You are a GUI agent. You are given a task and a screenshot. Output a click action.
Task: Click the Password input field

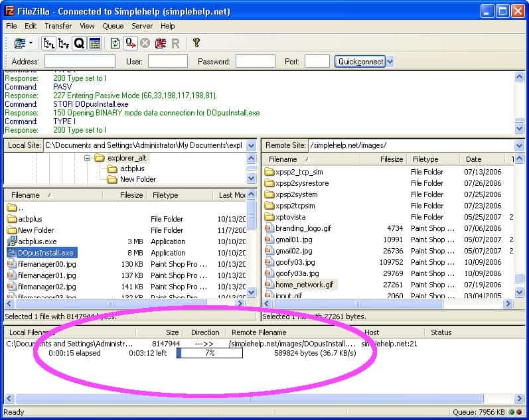pos(256,62)
